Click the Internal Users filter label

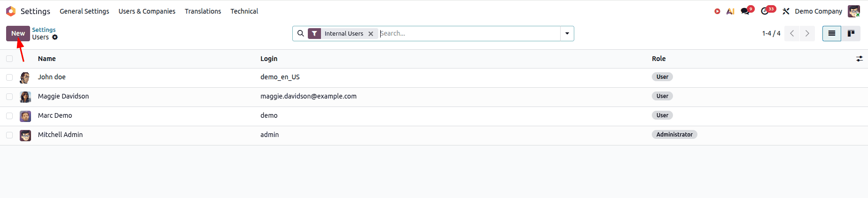[344, 34]
